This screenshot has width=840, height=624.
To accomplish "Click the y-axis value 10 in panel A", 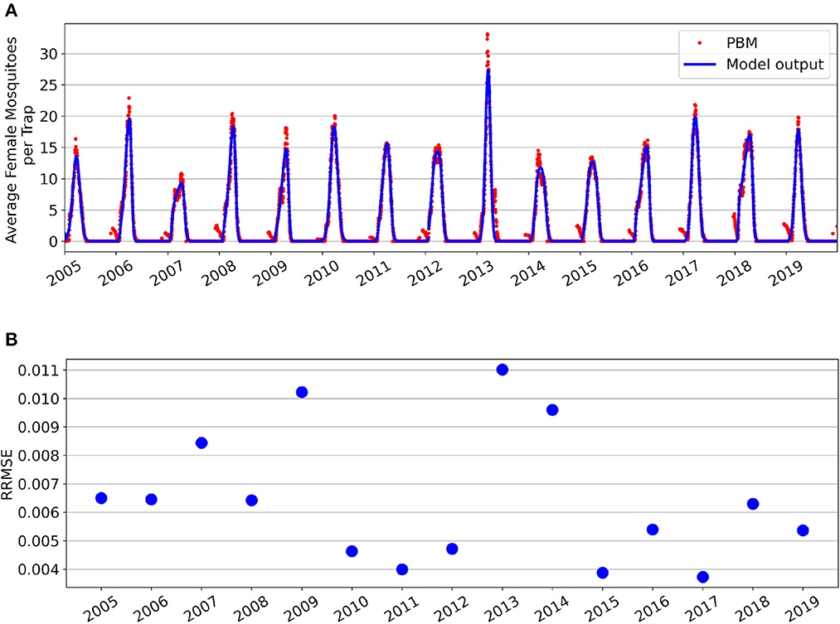I will pyautogui.click(x=48, y=179).
